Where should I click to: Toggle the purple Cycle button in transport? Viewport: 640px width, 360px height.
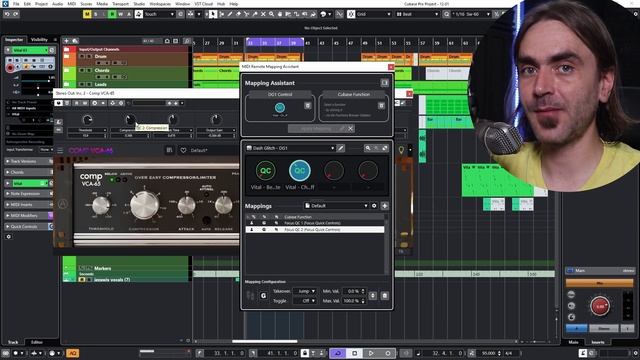click(x=338, y=353)
